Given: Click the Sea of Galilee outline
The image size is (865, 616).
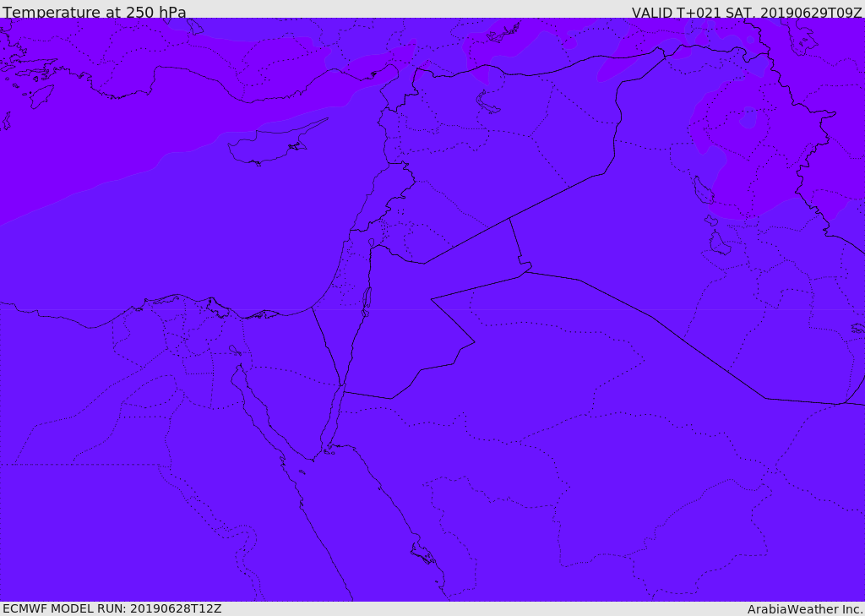Looking at the screenshot, I should (372, 243).
